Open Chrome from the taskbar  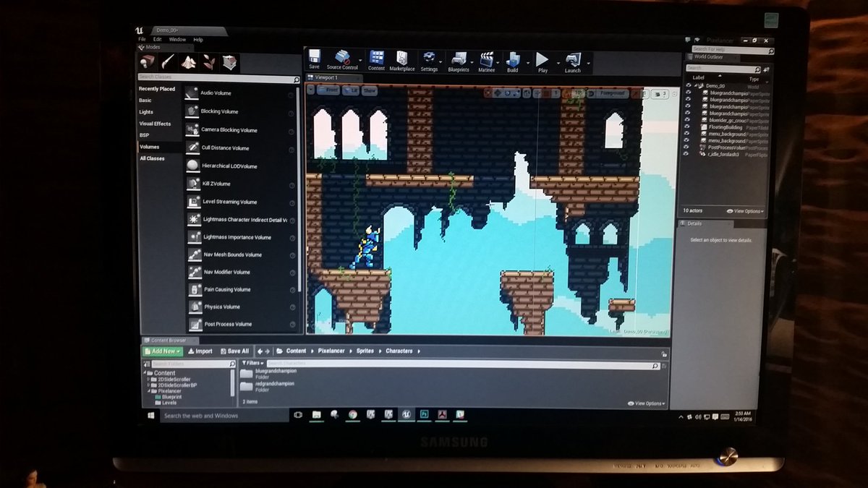pos(352,415)
